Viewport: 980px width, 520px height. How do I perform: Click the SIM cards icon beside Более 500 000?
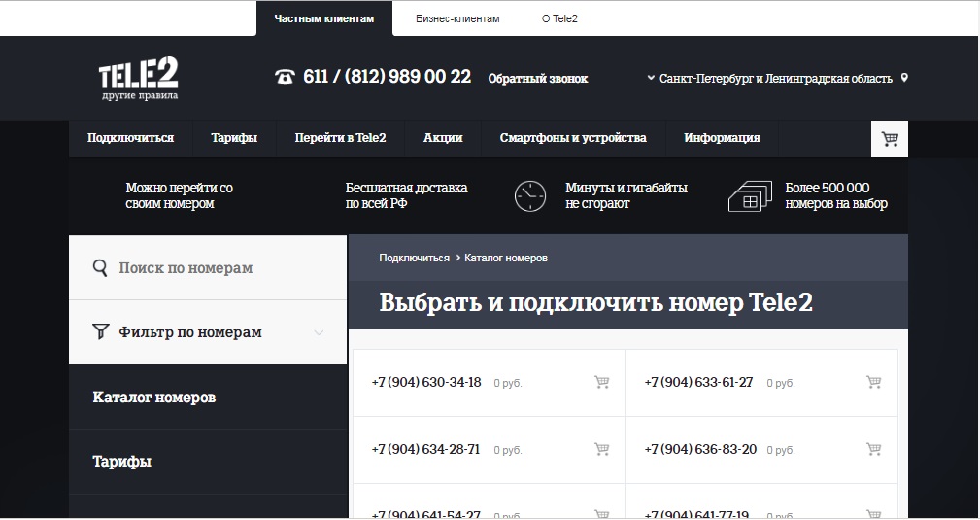(x=750, y=196)
